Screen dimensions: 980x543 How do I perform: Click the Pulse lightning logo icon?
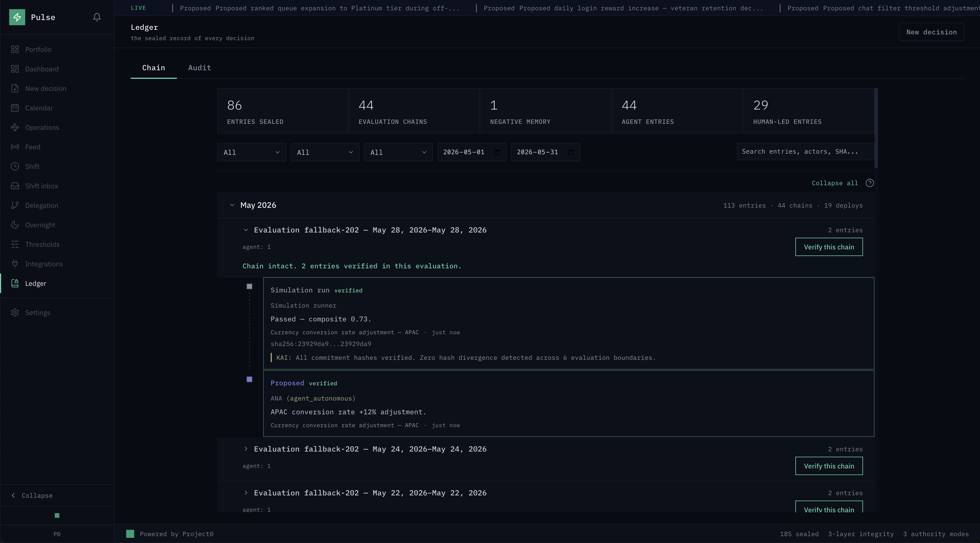(17, 17)
